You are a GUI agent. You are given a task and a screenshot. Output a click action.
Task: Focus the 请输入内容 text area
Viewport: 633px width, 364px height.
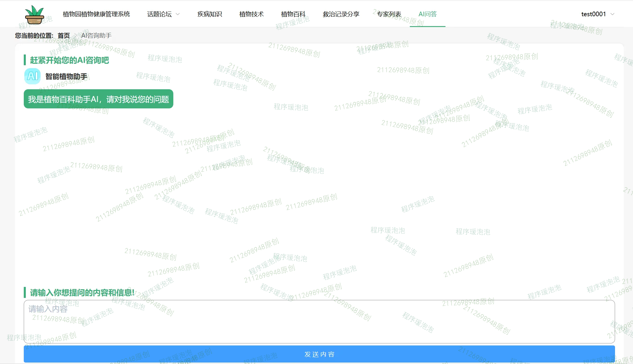(319, 322)
